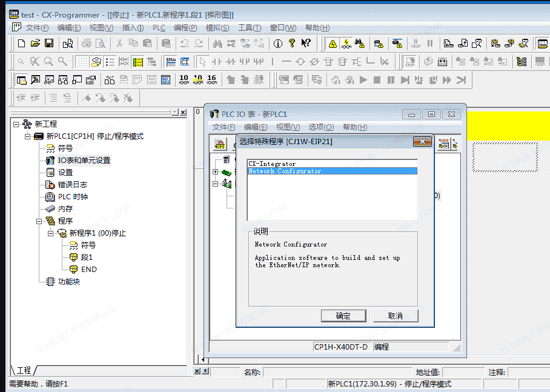Click the yellow warning triangle online icon
Image resolution: width=550 pixels, height=392 pixels.
click(333, 43)
